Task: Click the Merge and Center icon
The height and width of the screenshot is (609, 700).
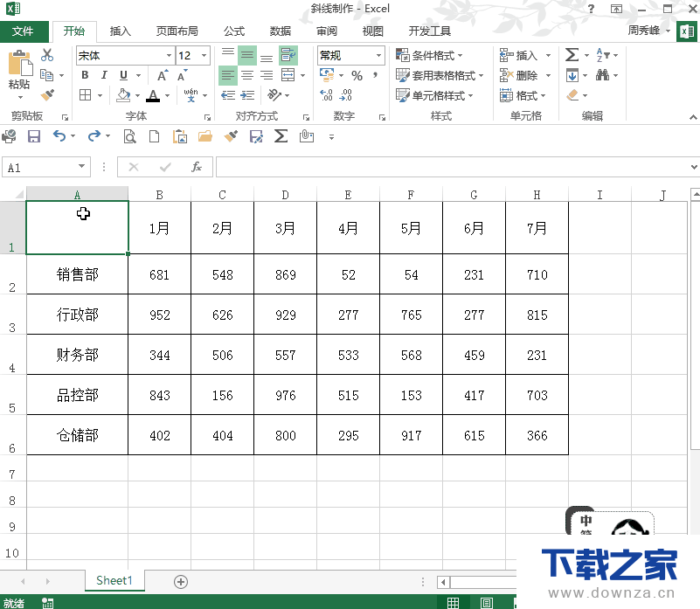Action: [288, 75]
